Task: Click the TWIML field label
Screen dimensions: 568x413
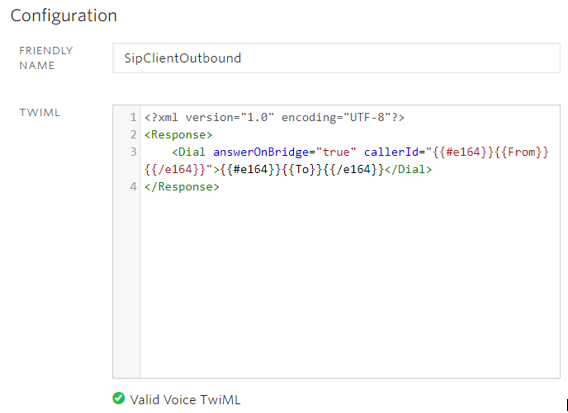Action: 40,113
